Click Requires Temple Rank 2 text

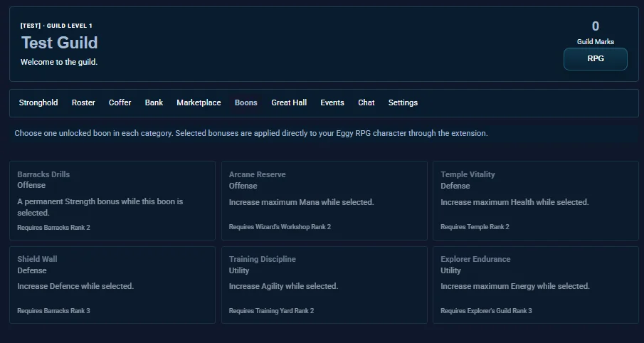[x=475, y=227]
